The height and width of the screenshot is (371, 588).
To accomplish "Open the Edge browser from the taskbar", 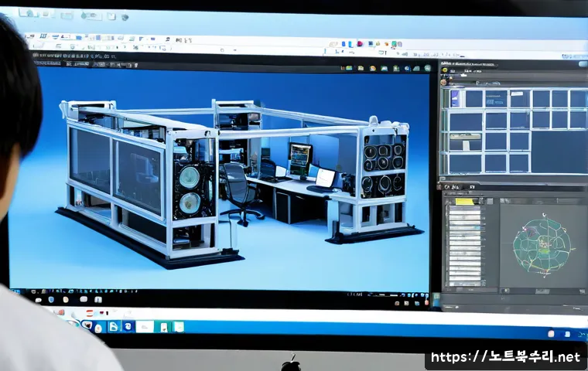I will (x=128, y=325).
